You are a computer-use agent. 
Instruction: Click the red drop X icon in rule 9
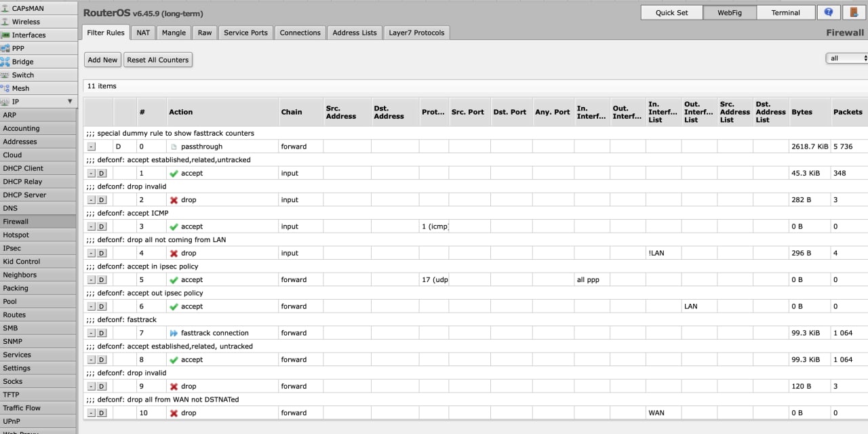174,387
